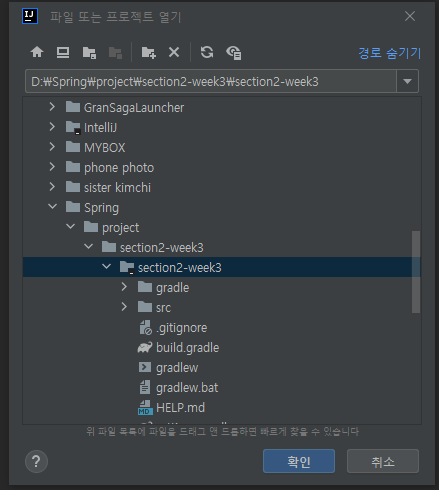
Task: Click the gradlew.bat file icon
Action: click(x=145, y=387)
